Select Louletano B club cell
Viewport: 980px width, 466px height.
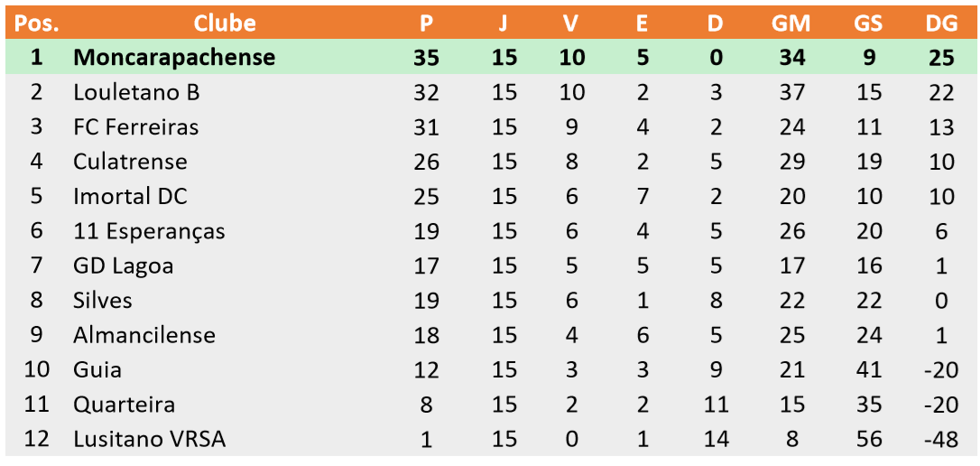pyautogui.click(x=136, y=93)
